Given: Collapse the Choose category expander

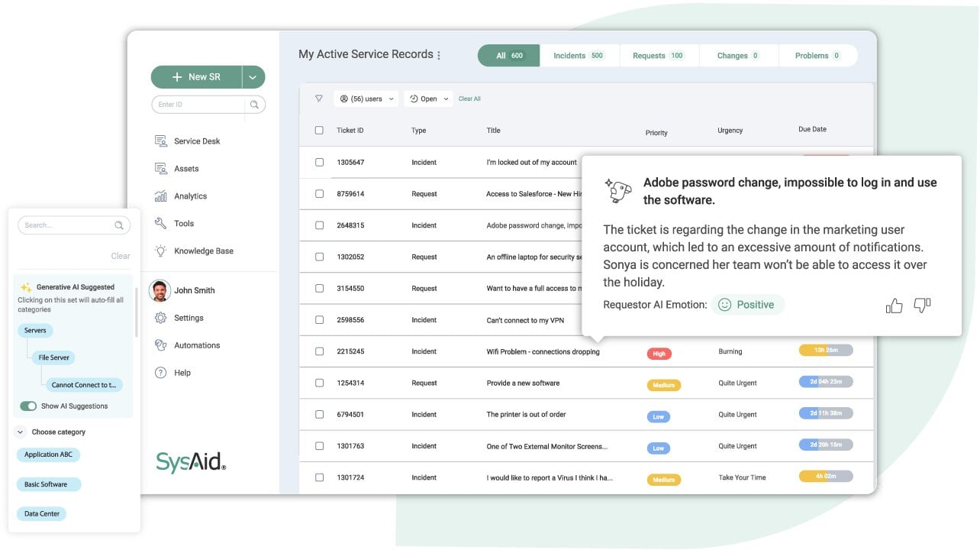Looking at the screenshot, I should 21,432.
